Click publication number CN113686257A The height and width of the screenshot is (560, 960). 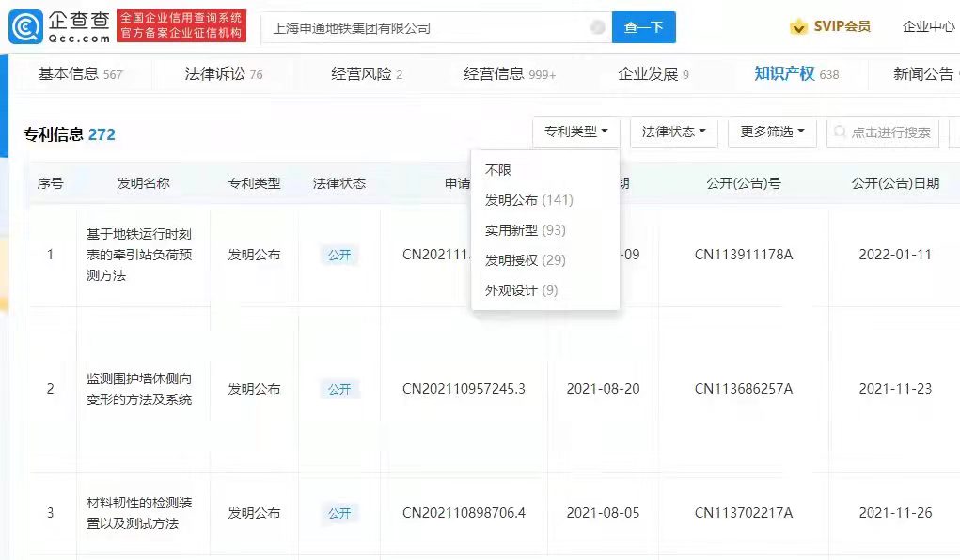743,389
